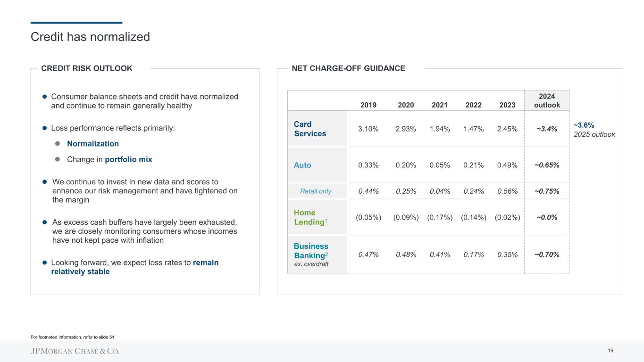Click the slide page number 19

tap(611, 351)
